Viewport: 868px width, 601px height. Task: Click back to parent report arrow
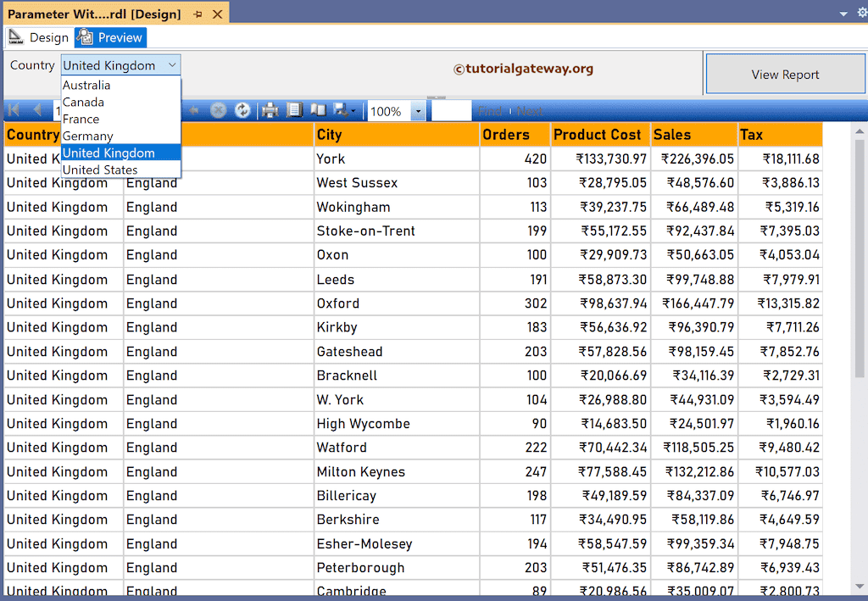pos(193,111)
